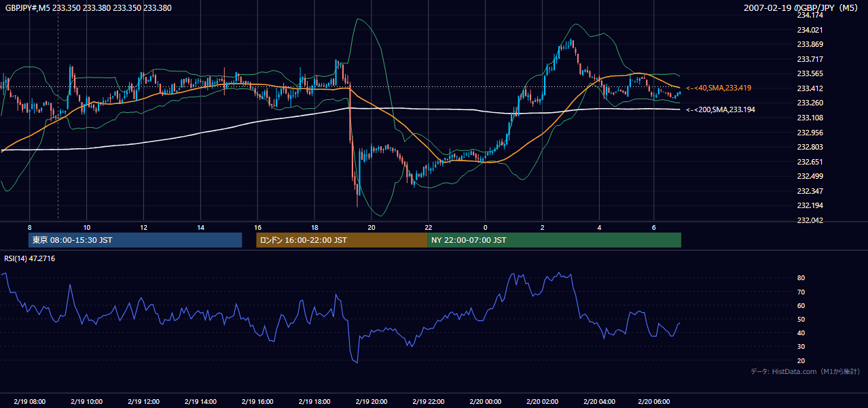
Task: Click the 2/19 22:00 date label
Action: click(x=428, y=402)
